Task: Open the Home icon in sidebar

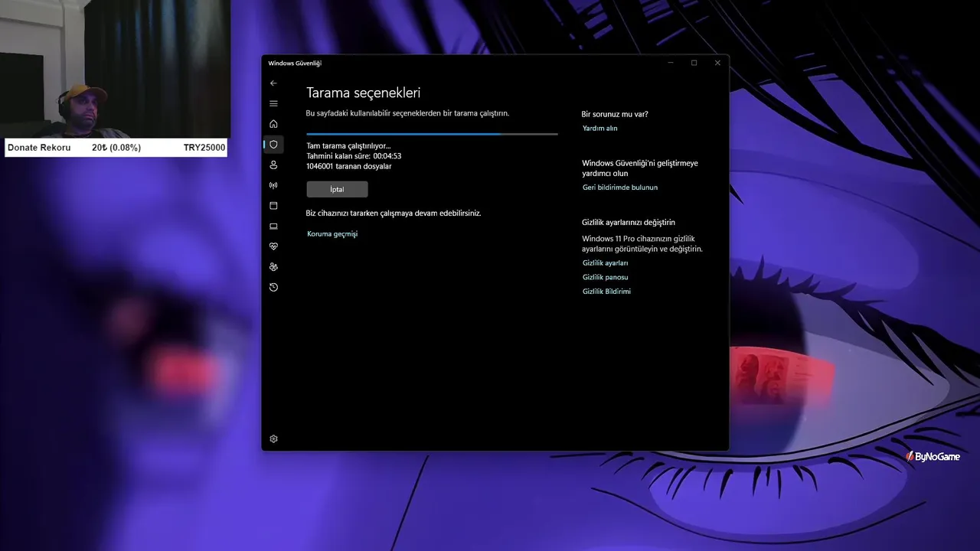Action: click(x=273, y=124)
